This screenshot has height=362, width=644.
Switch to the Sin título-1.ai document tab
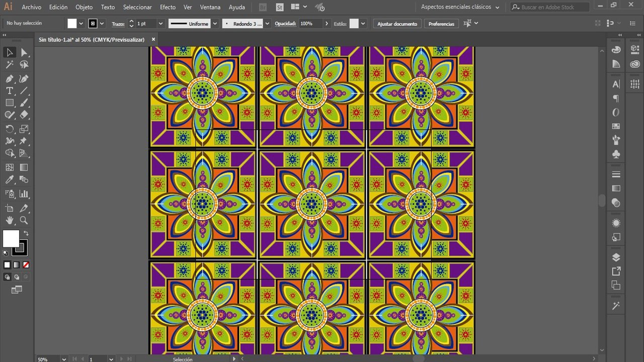coord(92,39)
